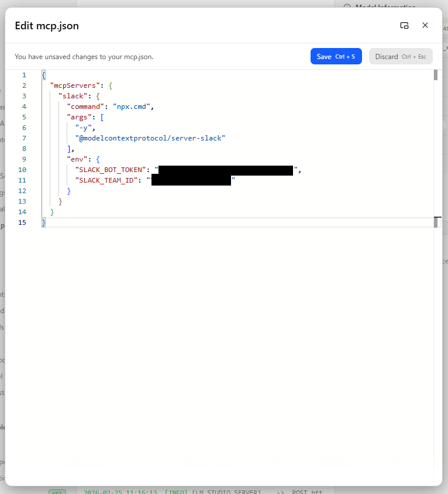Click the closing bracket on line 8
The width and height of the screenshot is (448, 494).
click(68, 149)
